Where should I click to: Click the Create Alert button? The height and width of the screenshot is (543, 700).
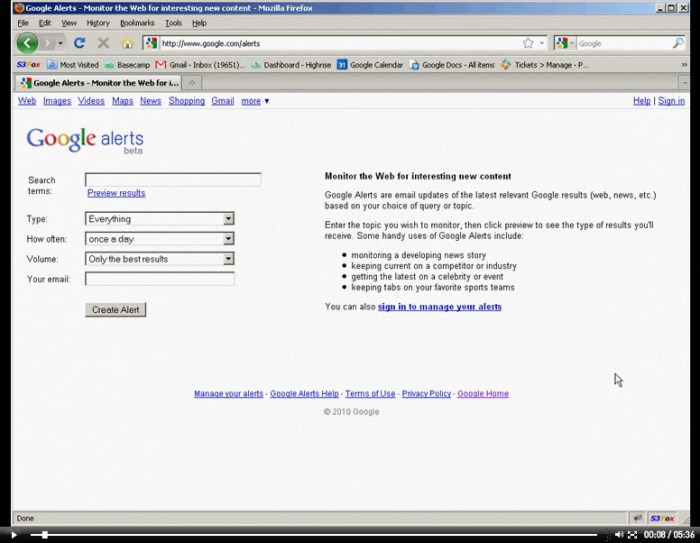point(116,309)
